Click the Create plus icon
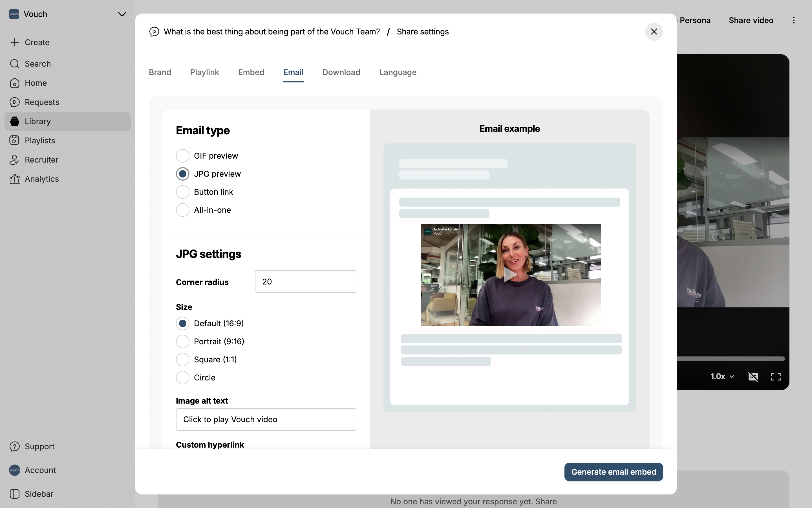This screenshot has height=508, width=812. [x=14, y=42]
